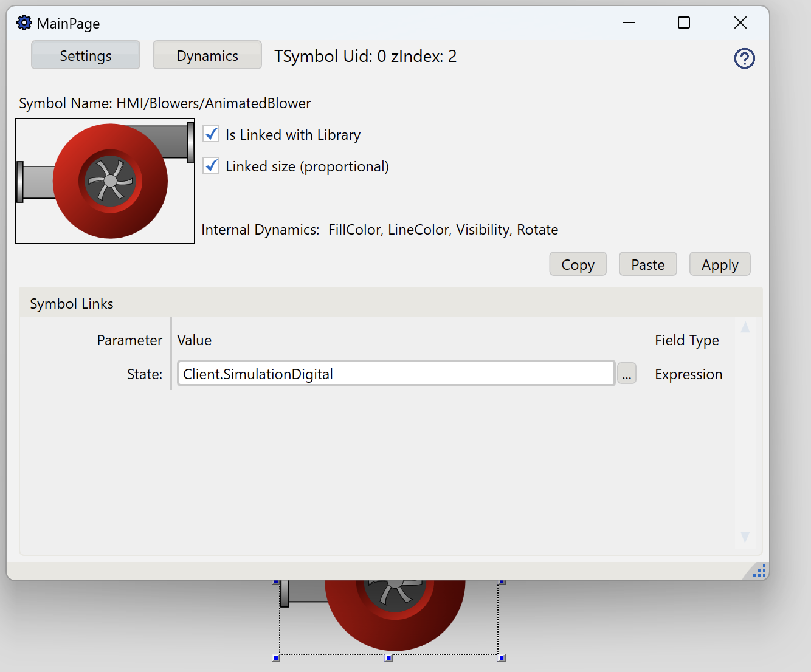Screen dimensions: 811x672
Task: Open the State value browse ellipsis button
Action: click(x=626, y=374)
